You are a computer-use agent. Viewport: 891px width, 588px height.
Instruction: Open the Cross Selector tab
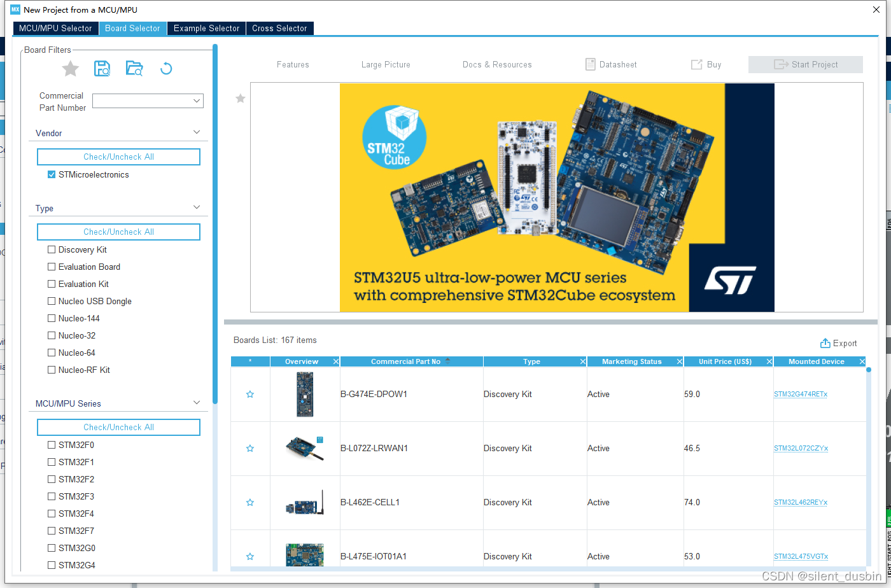point(279,28)
